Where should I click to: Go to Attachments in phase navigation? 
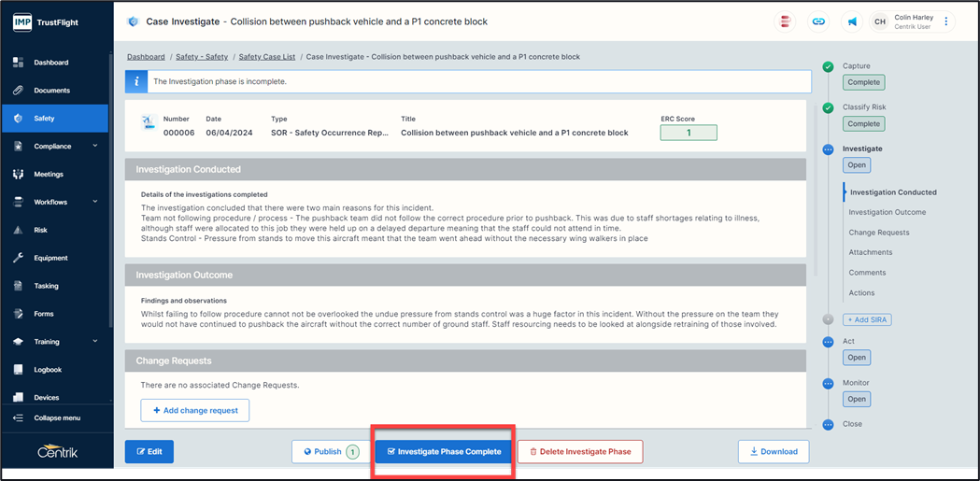click(x=870, y=252)
